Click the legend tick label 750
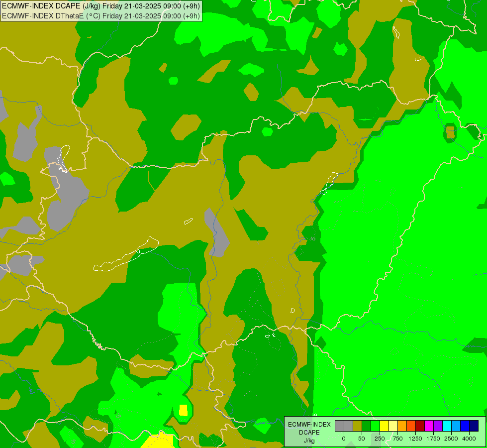Image resolution: width=487 pixels, height=448 pixels. (397, 439)
